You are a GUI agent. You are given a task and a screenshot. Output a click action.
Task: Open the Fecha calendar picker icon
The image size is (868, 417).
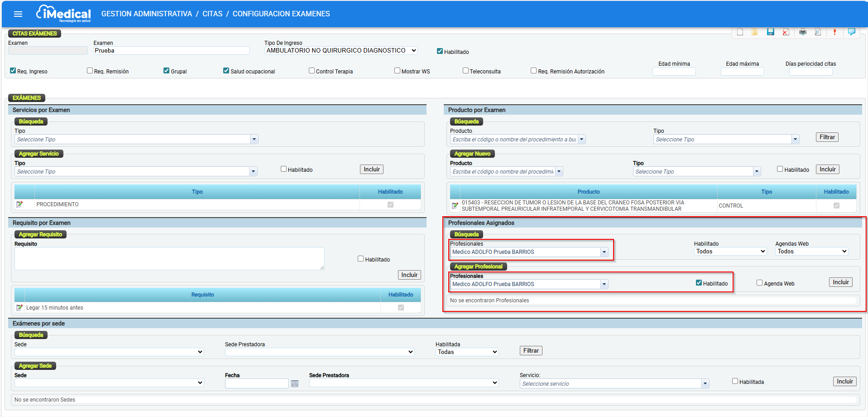[295, 384]
